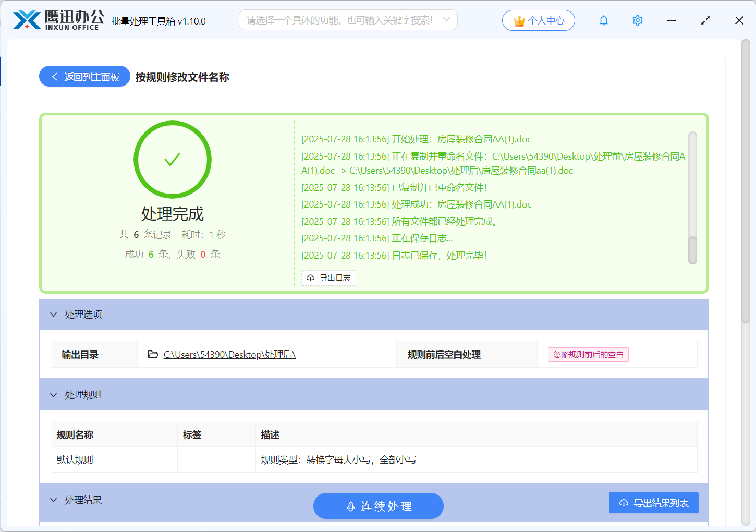Click the 标签 column header
This screenshot has height=532, width=756.
click(x=216, y=434)
